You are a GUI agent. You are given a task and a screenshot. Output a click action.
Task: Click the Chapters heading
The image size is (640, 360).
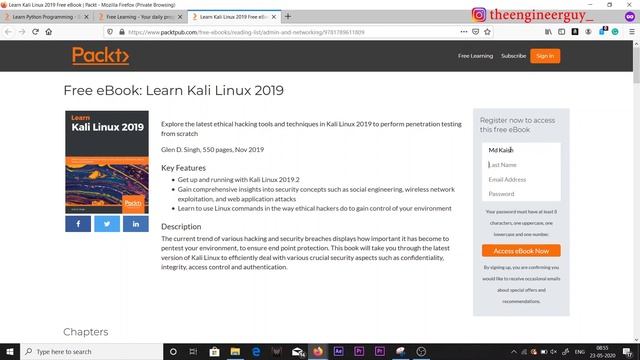coord(86,332)
